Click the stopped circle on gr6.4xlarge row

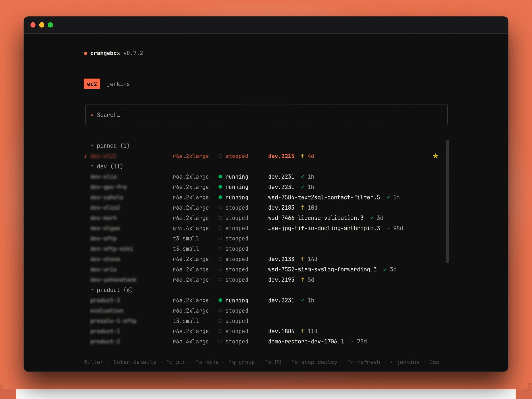coord(220,228)
